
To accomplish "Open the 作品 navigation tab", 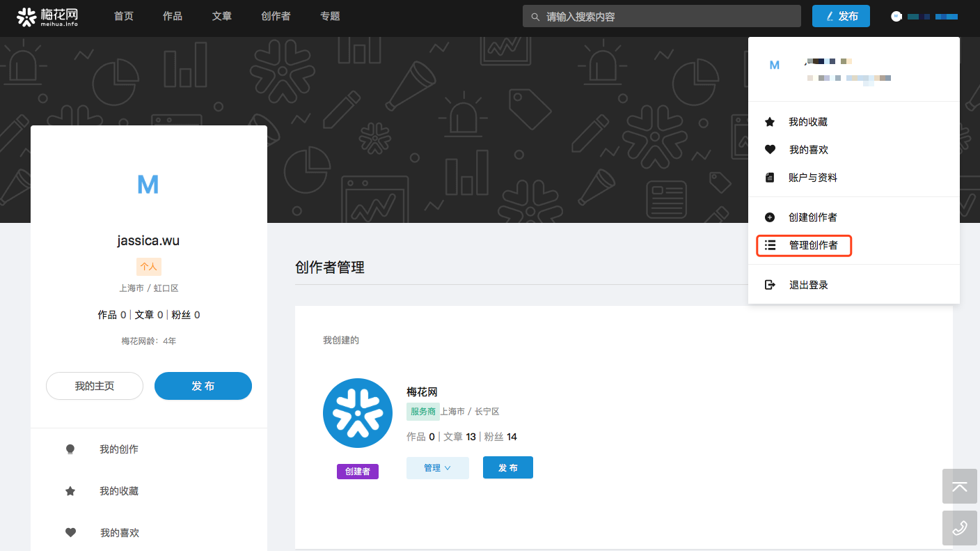I will click(x=173, y=16).
